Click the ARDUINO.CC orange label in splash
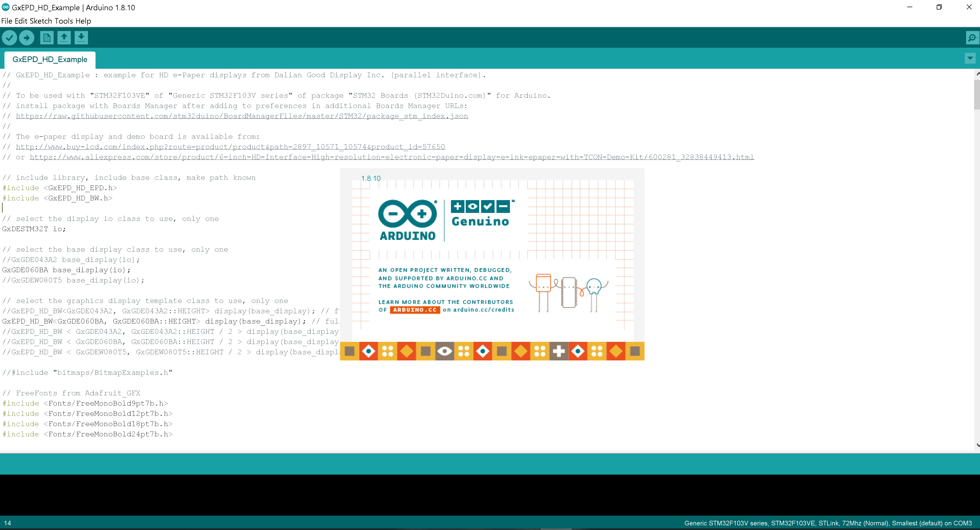 click(x=415, y=310)
